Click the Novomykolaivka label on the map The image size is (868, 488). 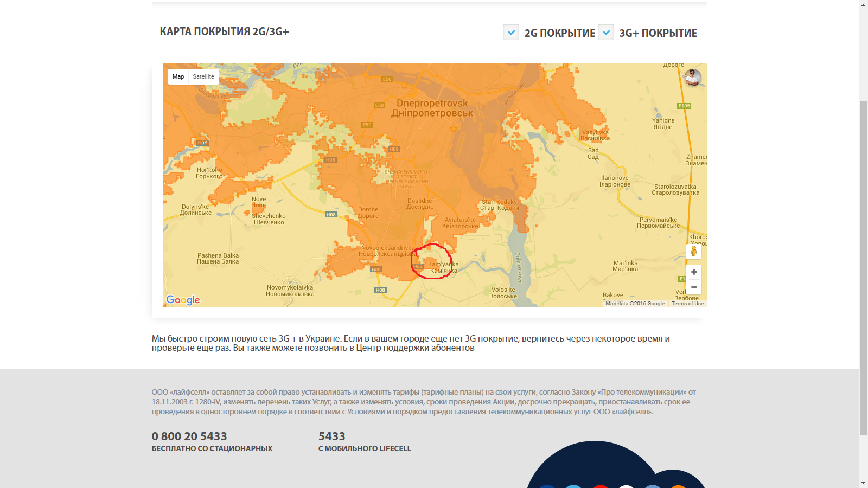[290, 291]
